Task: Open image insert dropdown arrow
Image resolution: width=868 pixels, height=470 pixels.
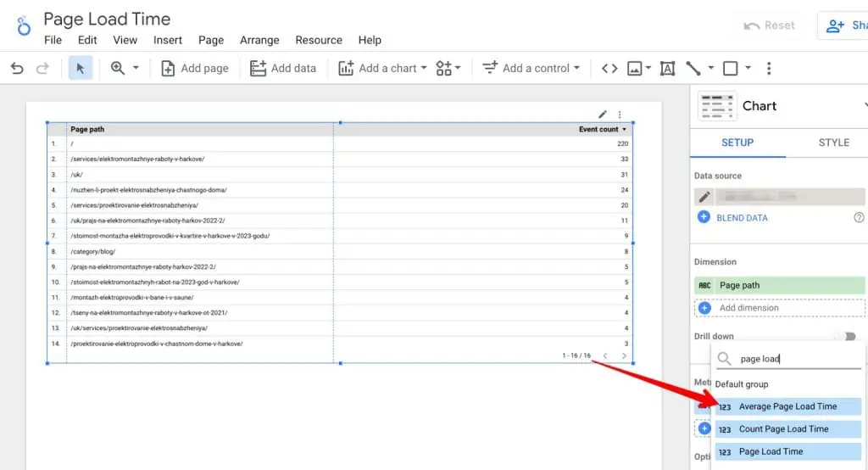Action: [x=648, y=68]
